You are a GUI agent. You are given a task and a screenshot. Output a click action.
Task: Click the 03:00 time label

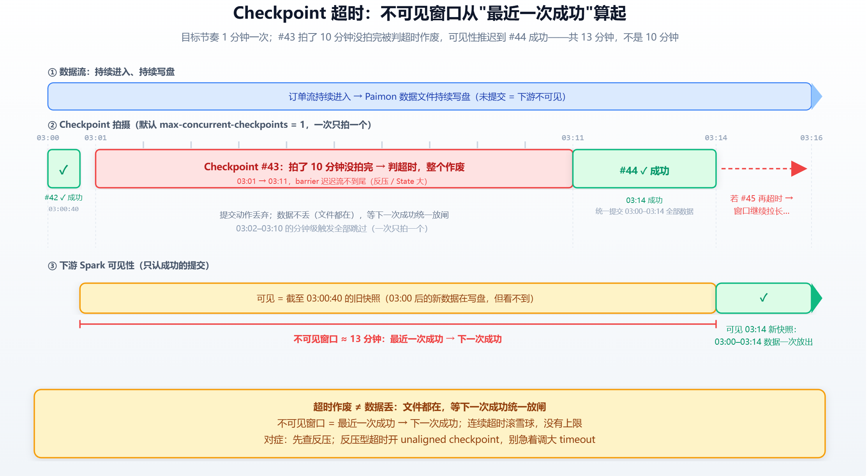click(48, 138)
